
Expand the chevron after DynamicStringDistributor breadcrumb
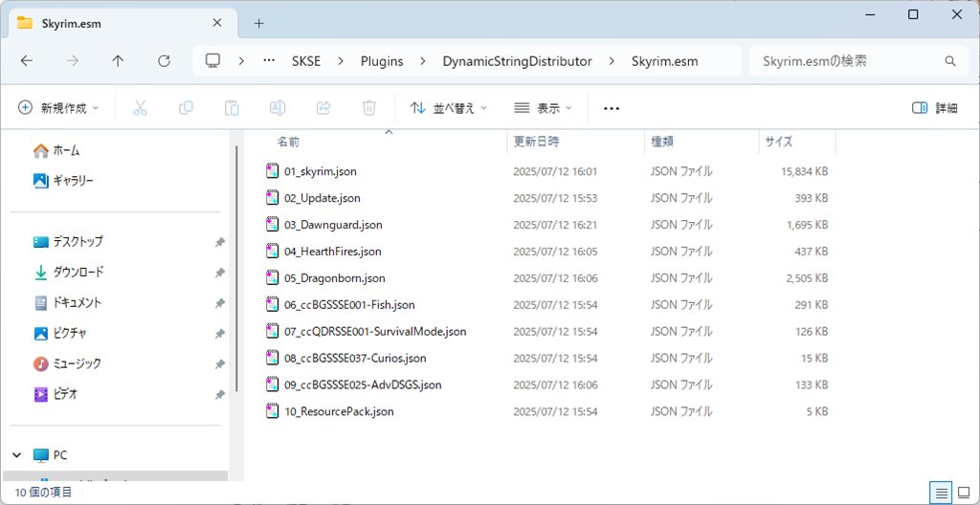pyautogui.click(x=612, y=61)
